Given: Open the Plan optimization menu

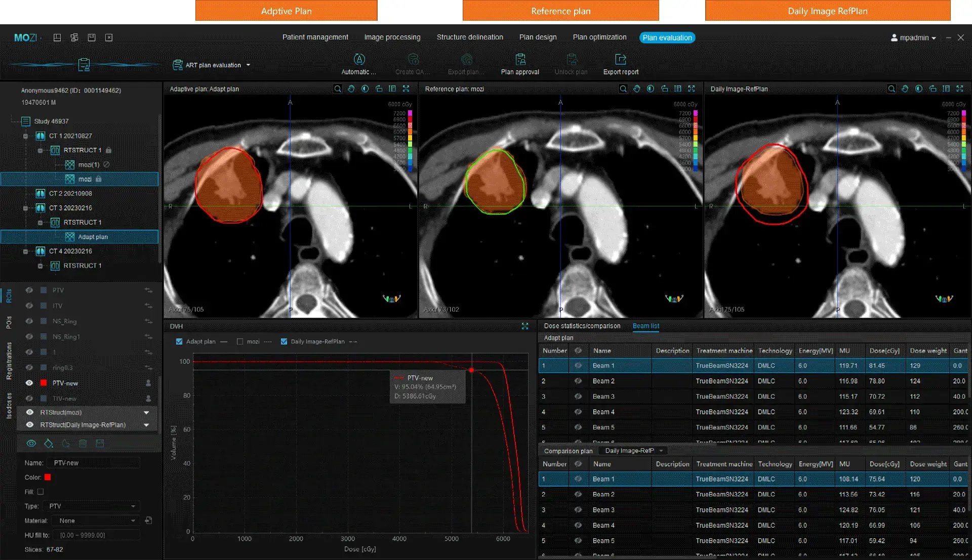Looking at the screenshot, I should click(x=599, y=37).
